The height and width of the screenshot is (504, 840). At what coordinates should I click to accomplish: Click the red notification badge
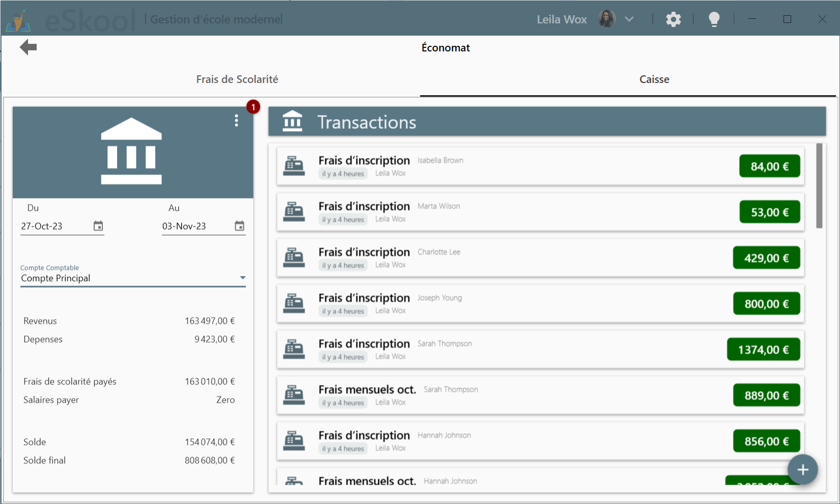tap(253, 107)
